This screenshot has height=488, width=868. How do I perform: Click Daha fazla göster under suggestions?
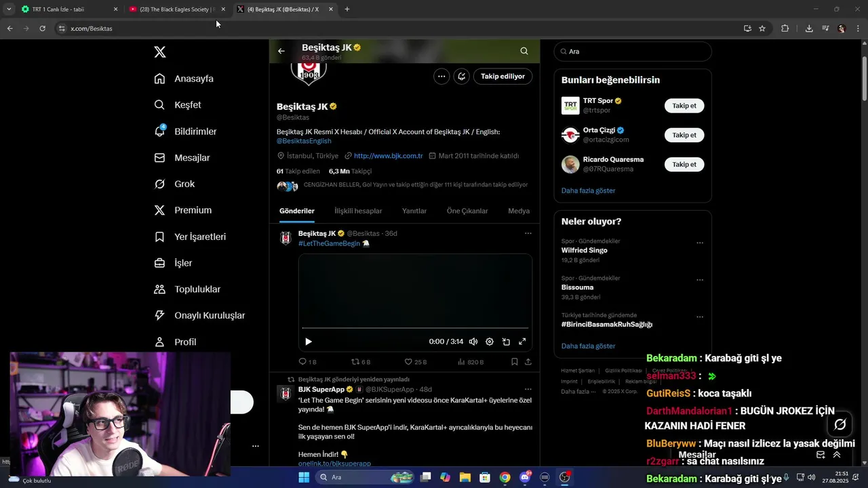coord(588,190)
